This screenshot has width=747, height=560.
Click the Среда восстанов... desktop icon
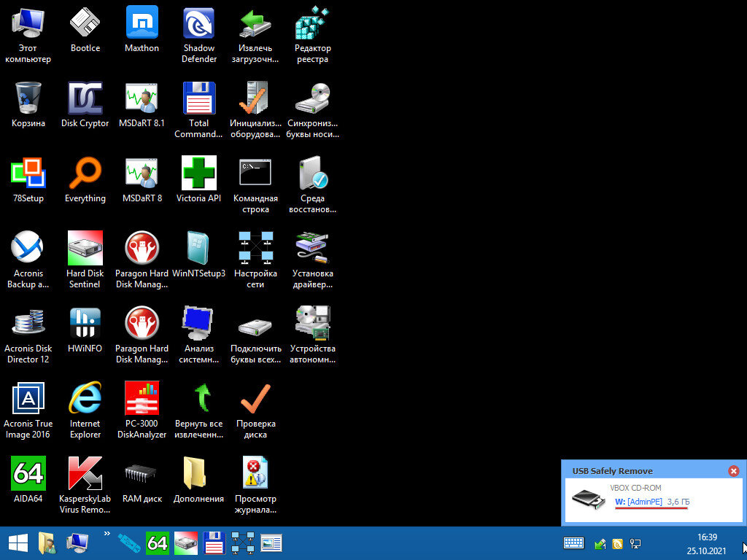312,185
